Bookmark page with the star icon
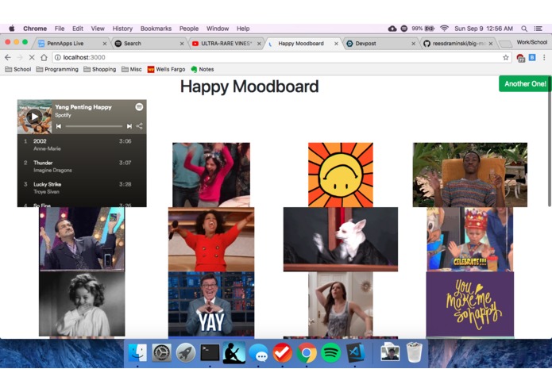This screenshot has width=552, height=392. point(505,57)
